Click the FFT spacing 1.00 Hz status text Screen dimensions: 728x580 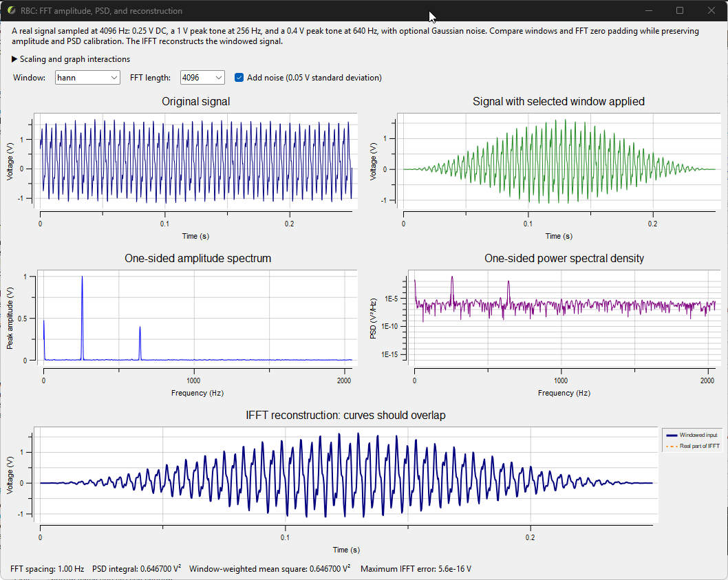[x=47, y=569]
